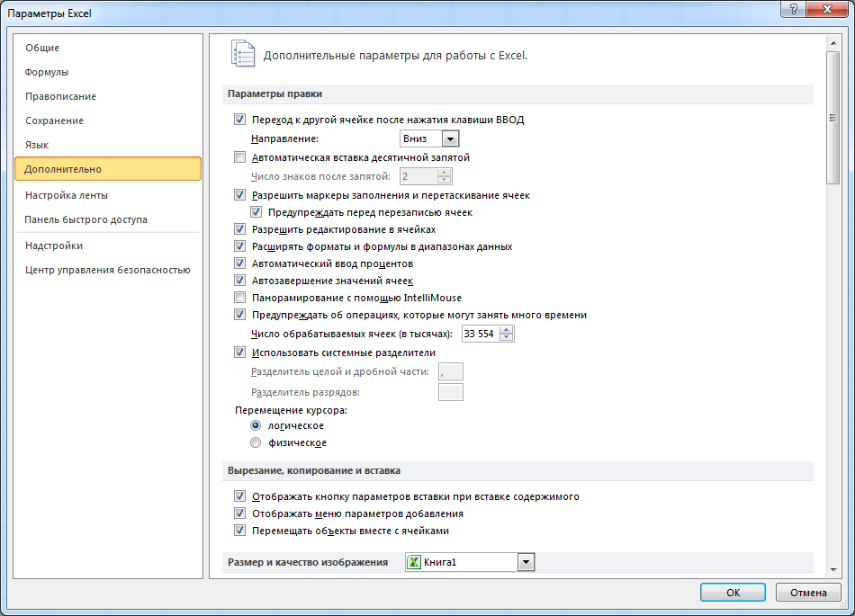Click the 'Перемещение курсора:' label
This screenshot has height=616, width=855.
[292, 410]
